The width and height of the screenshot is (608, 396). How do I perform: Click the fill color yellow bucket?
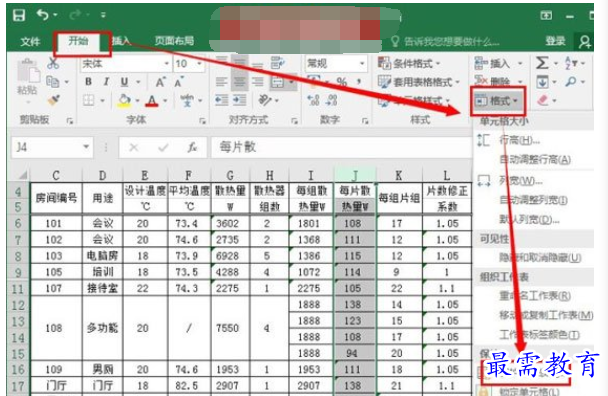(124, 100)
